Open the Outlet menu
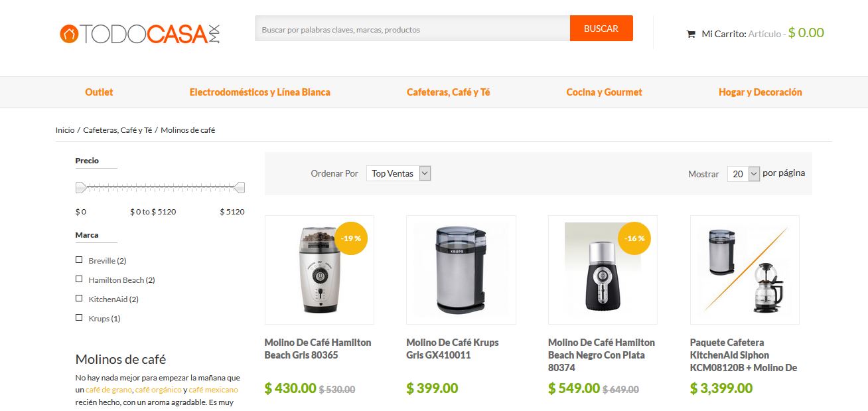The image size is (868, 411). 99,92
